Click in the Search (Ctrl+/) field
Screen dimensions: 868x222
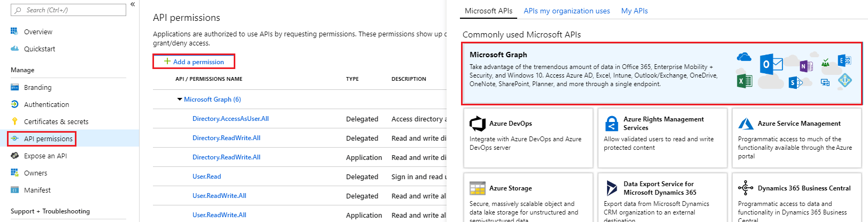(68, 10)
